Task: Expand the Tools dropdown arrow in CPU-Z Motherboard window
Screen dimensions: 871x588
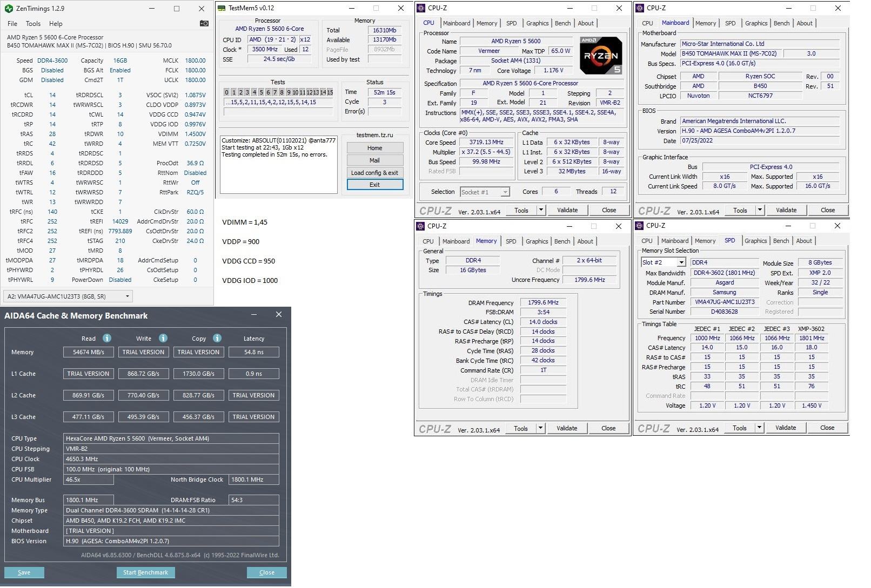Action: point(760,210)
